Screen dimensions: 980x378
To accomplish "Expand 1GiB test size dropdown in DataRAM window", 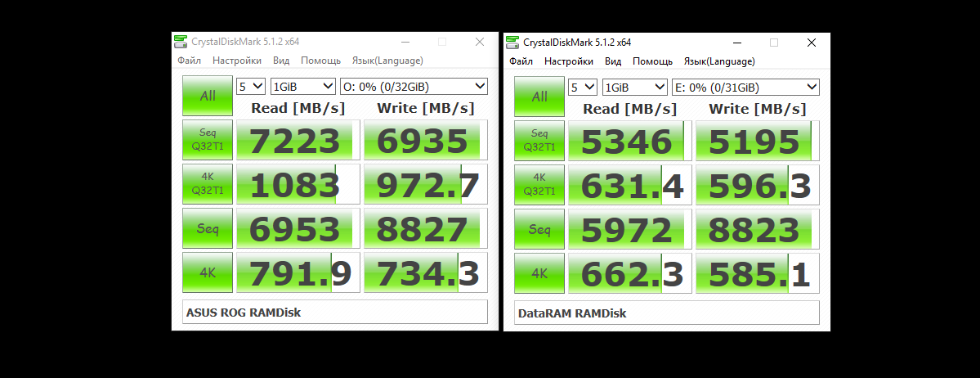I will coord(635,87).
